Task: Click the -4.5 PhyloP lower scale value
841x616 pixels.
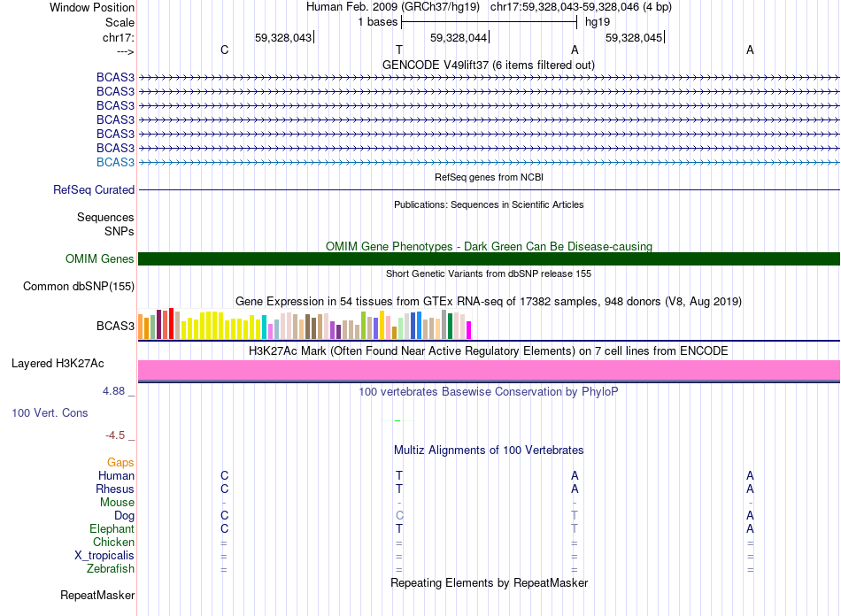Action: tap(115, 435)
